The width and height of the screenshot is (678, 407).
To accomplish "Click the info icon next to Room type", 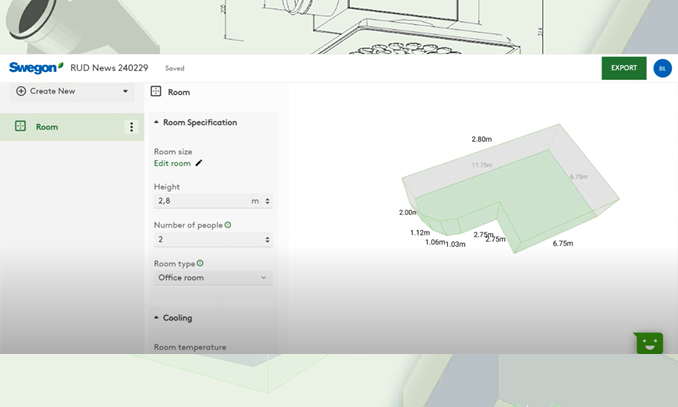I will pyautogui.click(x=200, y=263).
